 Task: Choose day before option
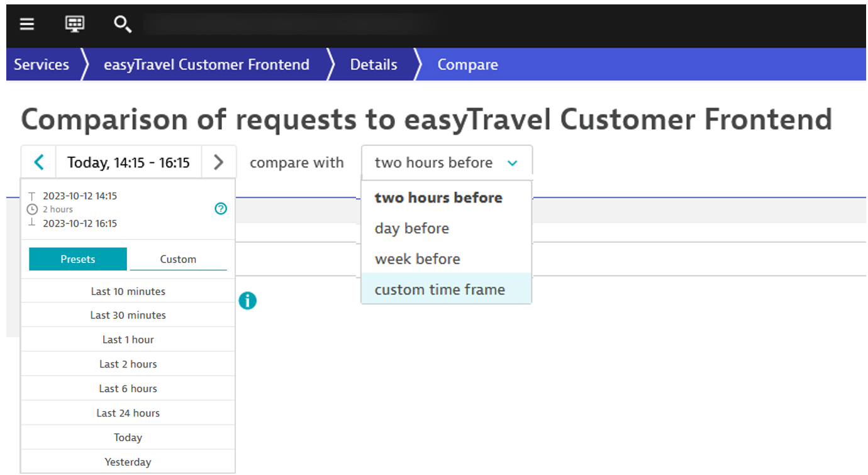point(447,228)
